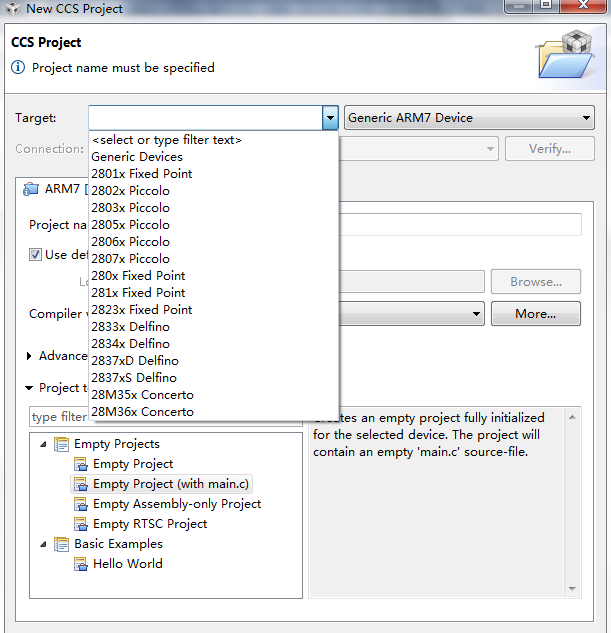Click the Empty Projects folder icon
This screenshot has height=633, width=611.
pos(62,444)
